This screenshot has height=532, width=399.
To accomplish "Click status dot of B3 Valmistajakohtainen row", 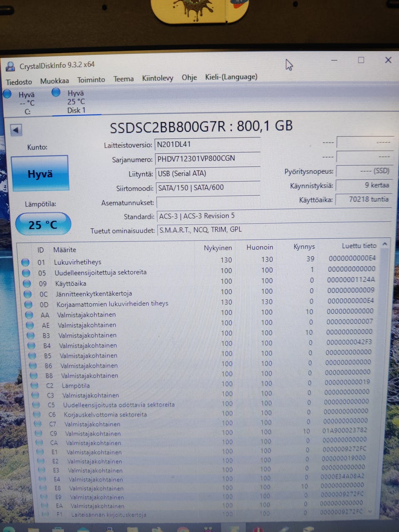I will pyautogui.click(x=31, y=335).
